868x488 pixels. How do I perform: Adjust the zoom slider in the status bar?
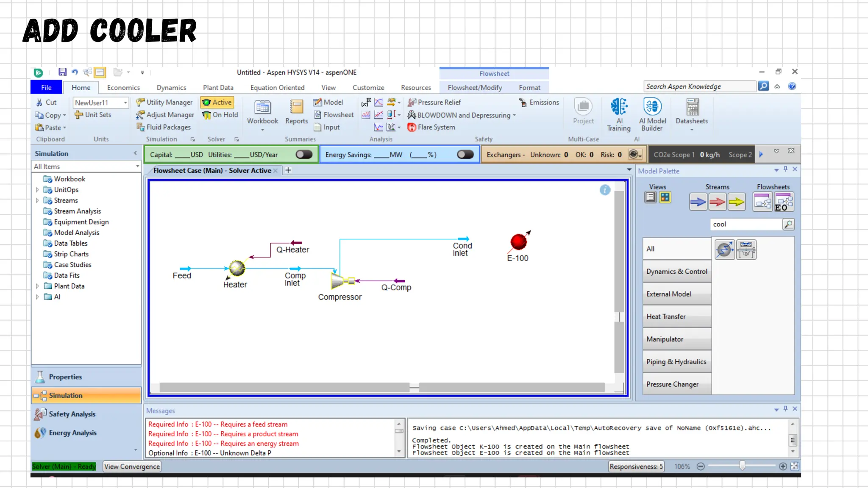tap(742, 466)
